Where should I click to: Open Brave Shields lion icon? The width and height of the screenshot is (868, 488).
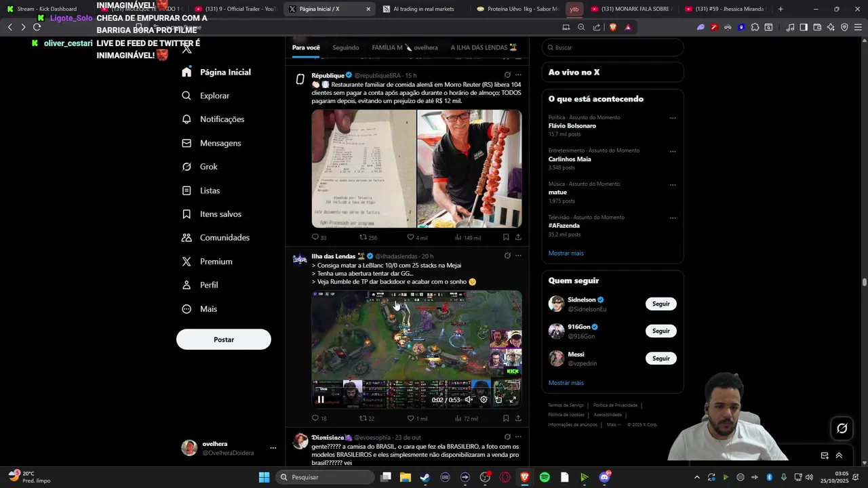click(613, 27)
